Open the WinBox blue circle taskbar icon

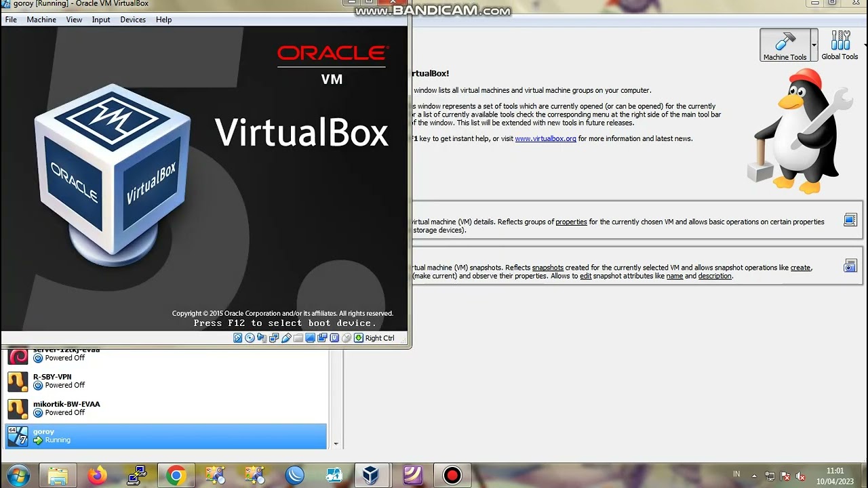(294, 476)
